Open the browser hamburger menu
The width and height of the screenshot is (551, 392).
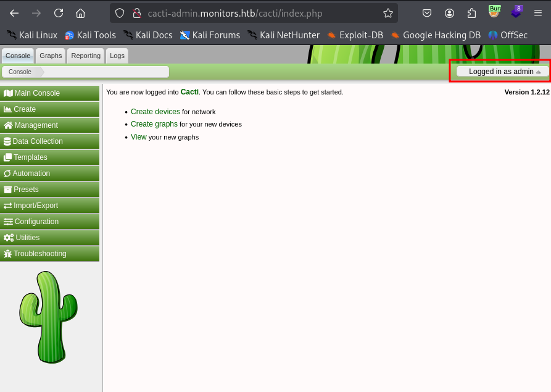pyautogui.click(x=538, y=14)
